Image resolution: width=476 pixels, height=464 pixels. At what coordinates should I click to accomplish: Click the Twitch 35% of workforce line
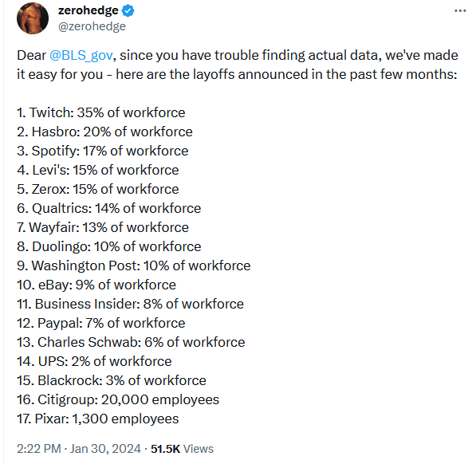pos(101,112)
